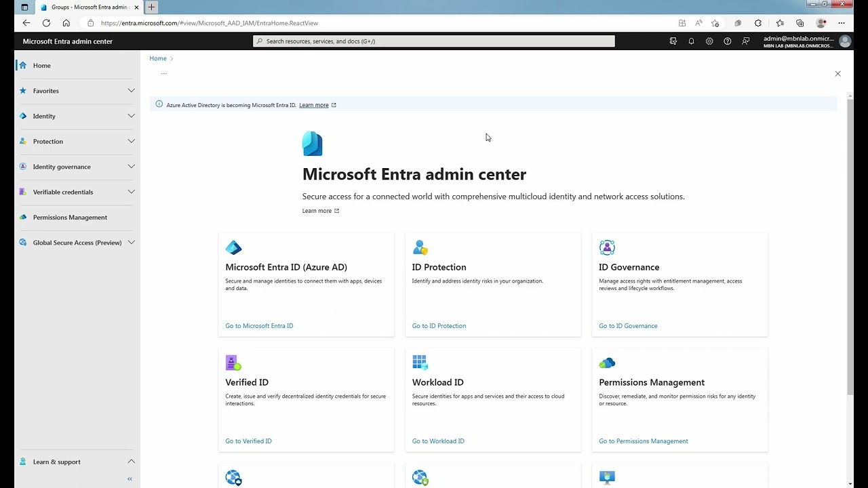This screenshot has width=868, height=488.
Task: Open the tab actions menu icon
Action: 24,7
